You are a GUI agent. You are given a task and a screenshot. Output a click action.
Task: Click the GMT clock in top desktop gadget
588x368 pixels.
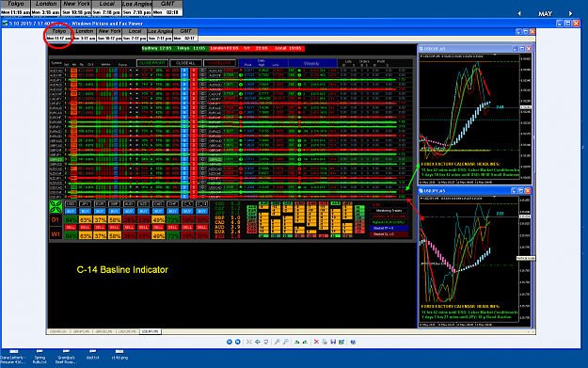click(x=167, y=8)
